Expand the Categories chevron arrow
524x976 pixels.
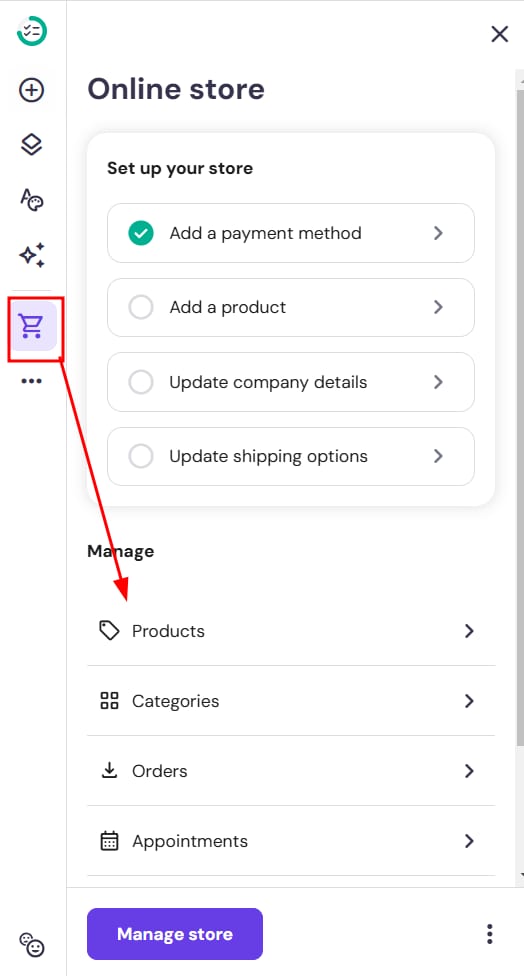point(469,701)
